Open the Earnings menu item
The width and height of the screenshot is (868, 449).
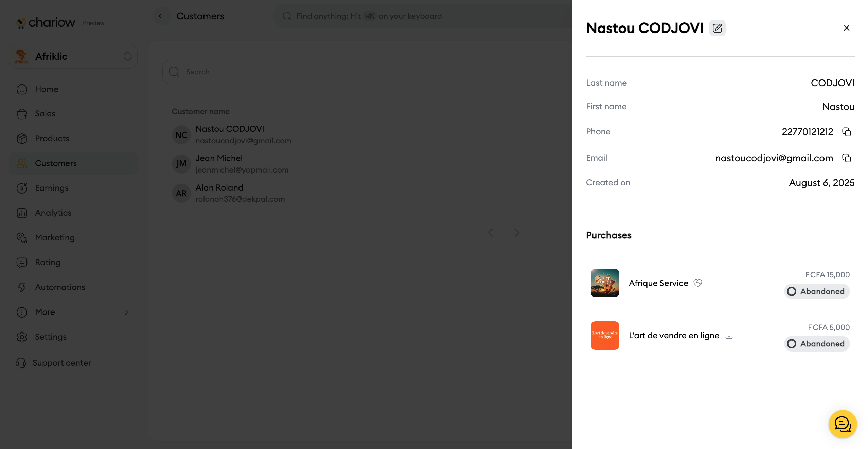coord(52,188)
